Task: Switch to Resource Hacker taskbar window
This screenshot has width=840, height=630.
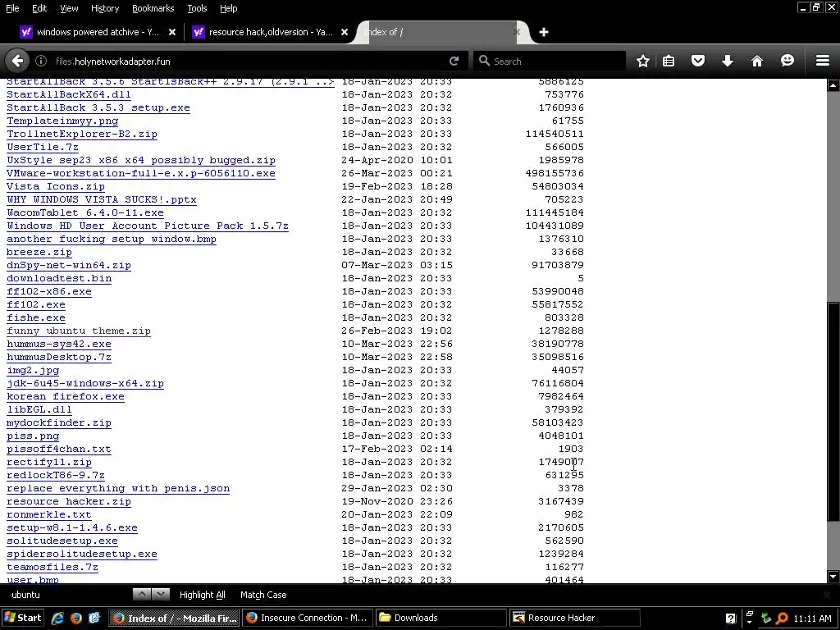Action: click(x=574, y=618)
